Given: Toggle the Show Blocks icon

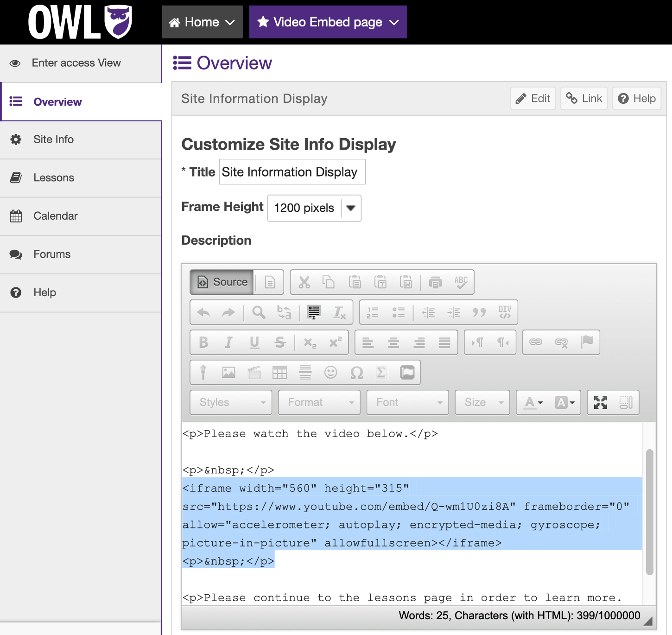Looking at the screenshot, I should click(626, 402).
